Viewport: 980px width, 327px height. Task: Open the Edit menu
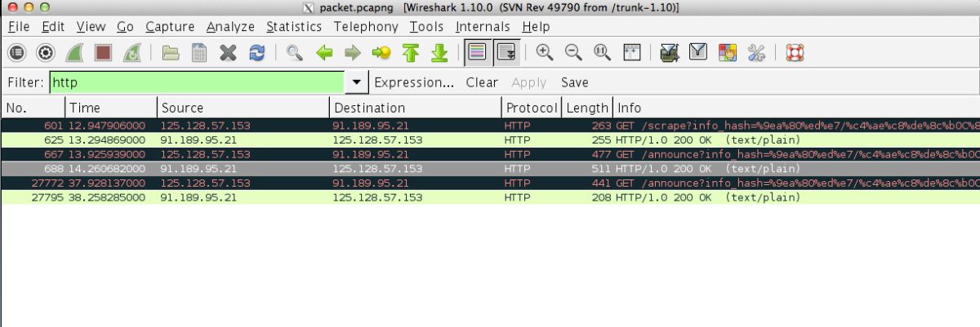53,27
